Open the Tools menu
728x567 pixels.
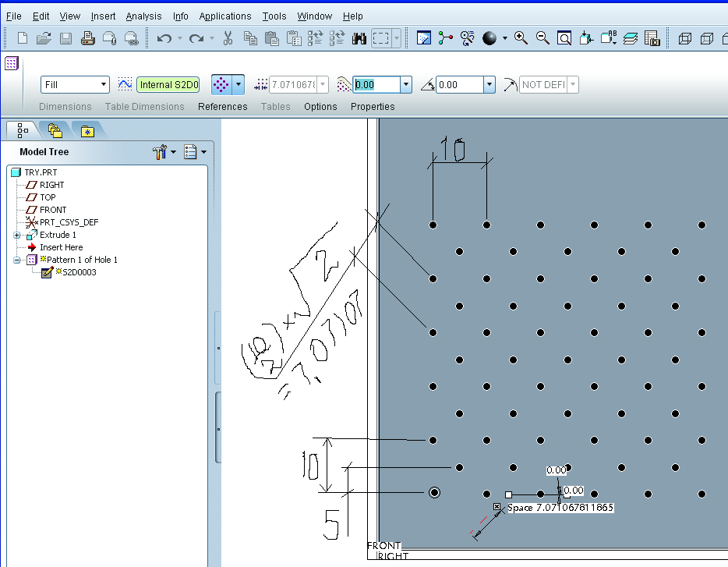(274, 16)
